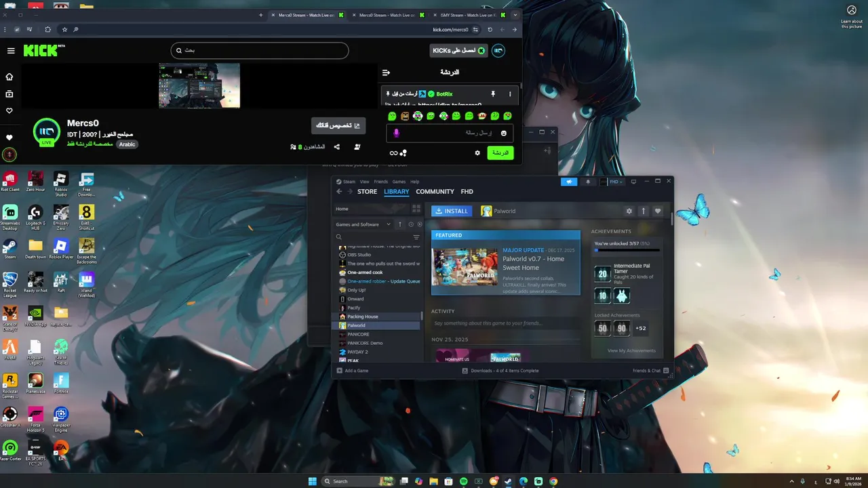Image resolution: width=868 pixels, height=488 pixels.
Task: Open Friends & Chat in Steam
Action: [651, 371]
